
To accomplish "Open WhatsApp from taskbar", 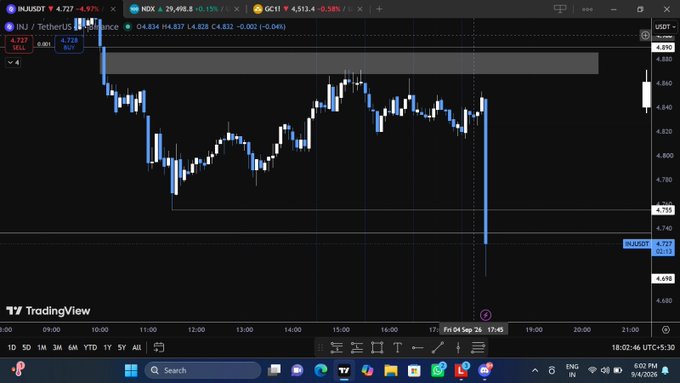I will click(x=438, y=370).
